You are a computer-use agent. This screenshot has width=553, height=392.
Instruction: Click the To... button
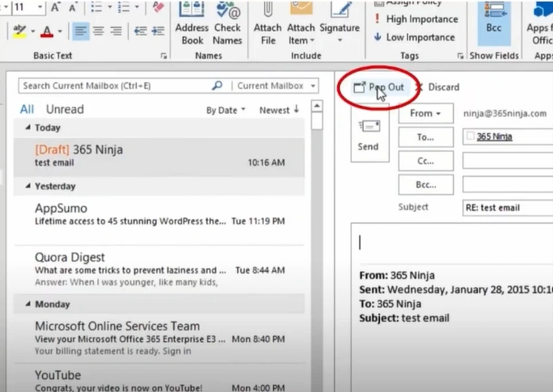(x=426, y=137)
